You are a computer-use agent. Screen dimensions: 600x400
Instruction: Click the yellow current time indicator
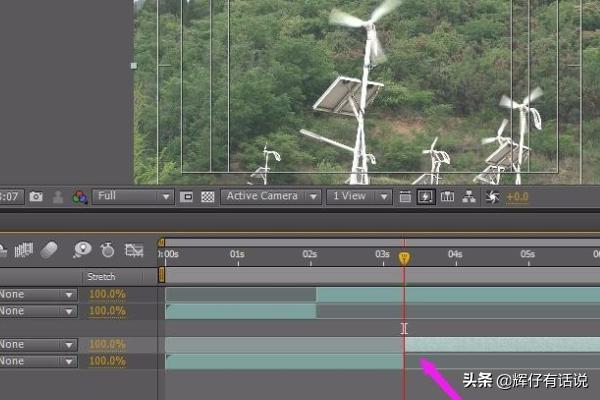[404, 258]
